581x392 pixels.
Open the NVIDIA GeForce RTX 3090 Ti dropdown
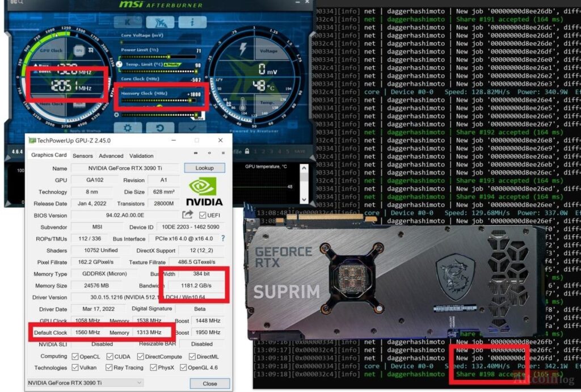pos(85,383)
